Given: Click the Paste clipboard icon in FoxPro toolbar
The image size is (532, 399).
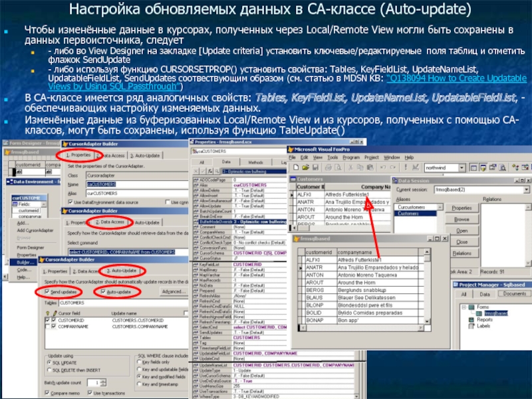Looking at the screenshot, I should coord(370,168).
